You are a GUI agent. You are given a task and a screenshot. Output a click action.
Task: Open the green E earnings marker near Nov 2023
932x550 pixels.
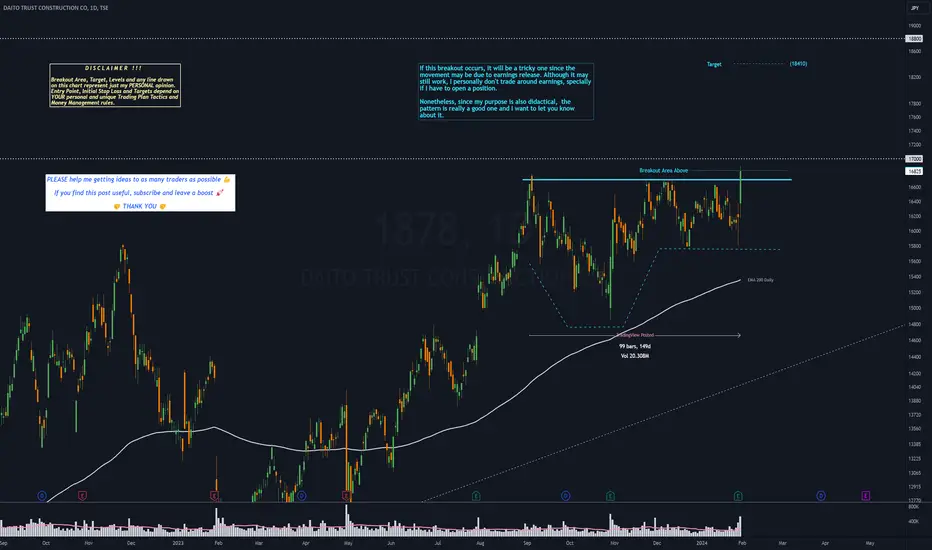pos(610,495)
